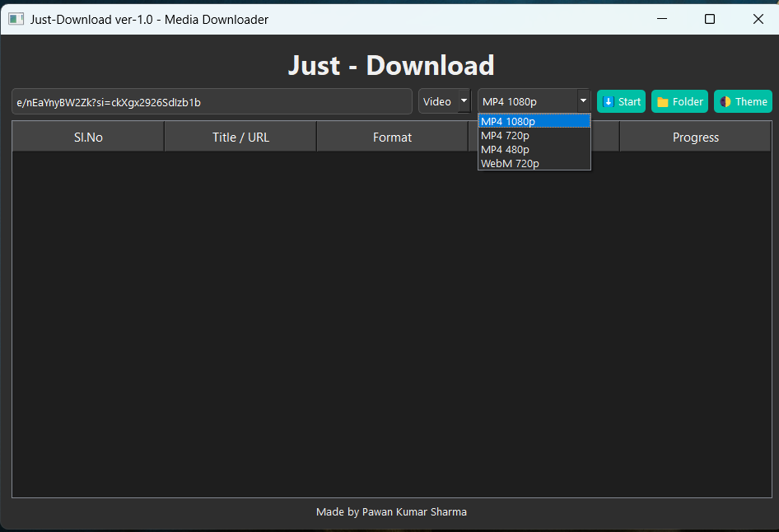779x532 pixels.
Task: Click the Just-Download app icon in title bar
Action: tap(16, 19)
